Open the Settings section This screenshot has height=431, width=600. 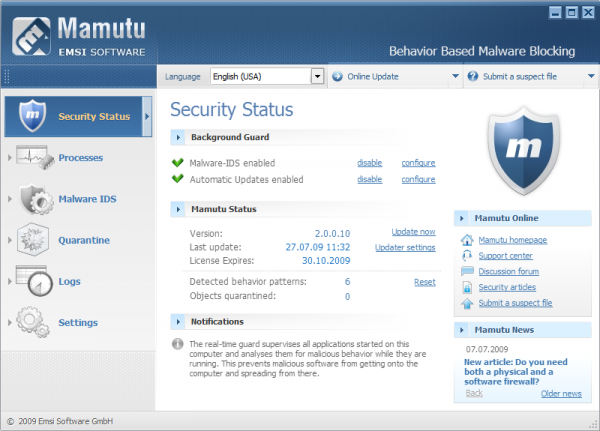point(78,322)
